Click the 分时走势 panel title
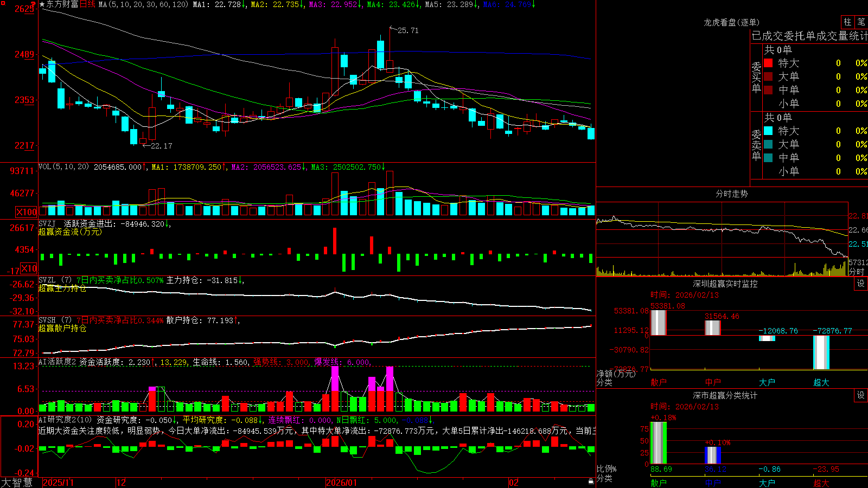868x488 pixels. coord(731,194)
